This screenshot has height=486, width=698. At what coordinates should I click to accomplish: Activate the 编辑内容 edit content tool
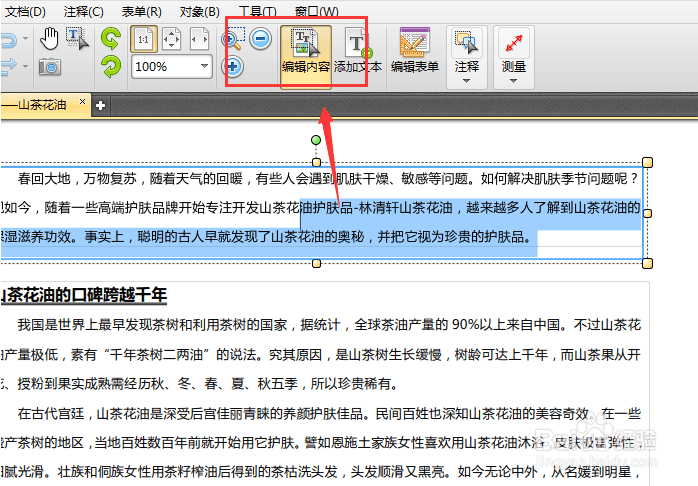coord(306,57)
